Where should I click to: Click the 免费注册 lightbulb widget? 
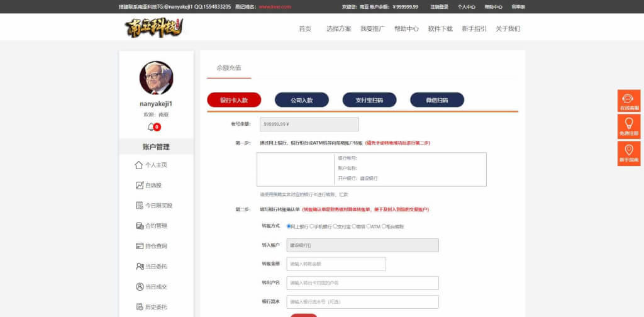click(628, 126)
